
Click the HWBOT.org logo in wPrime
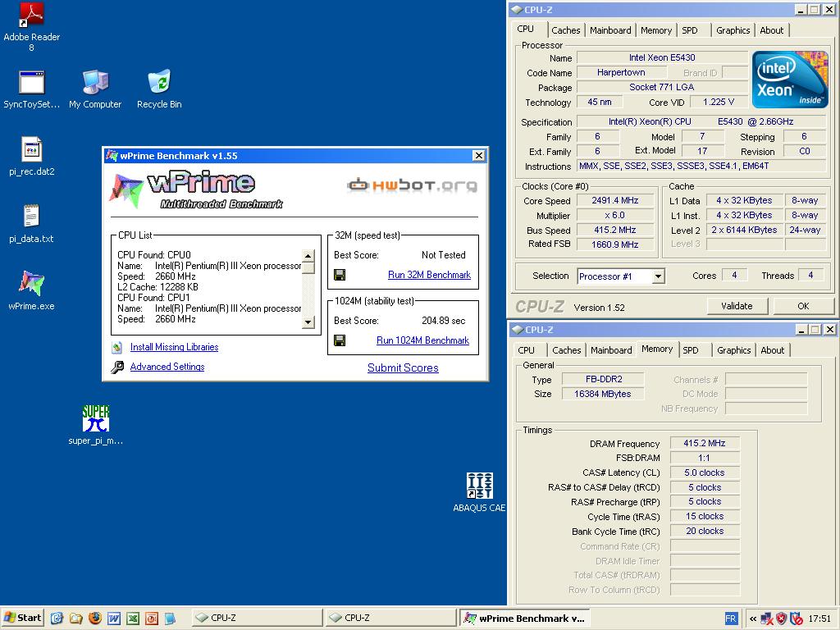pos(412,185)
